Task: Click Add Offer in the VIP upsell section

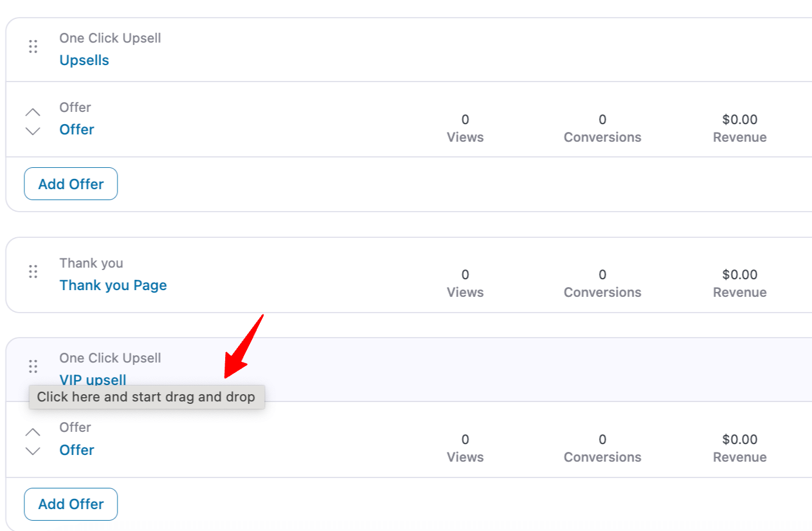Action: pyautogui.click(x=71, y=504)
